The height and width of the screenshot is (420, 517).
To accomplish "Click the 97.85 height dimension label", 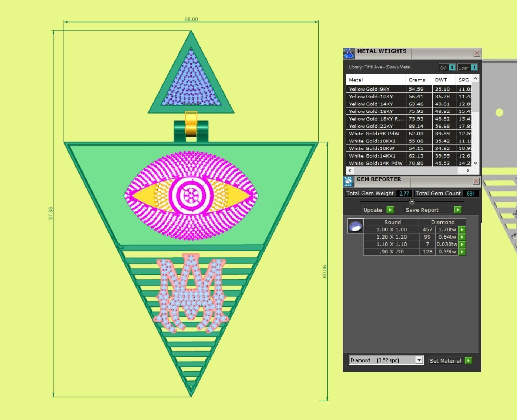I will [51, 214].
